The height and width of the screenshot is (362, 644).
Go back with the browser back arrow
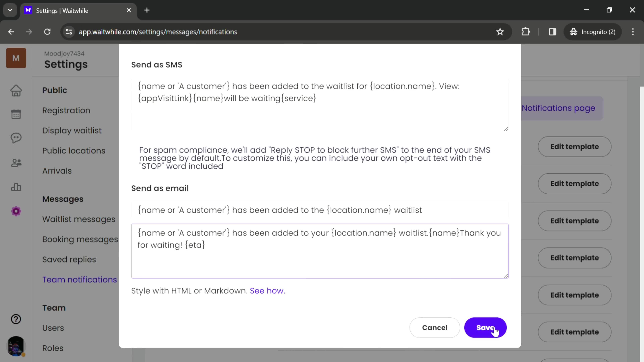click(11, 32)
